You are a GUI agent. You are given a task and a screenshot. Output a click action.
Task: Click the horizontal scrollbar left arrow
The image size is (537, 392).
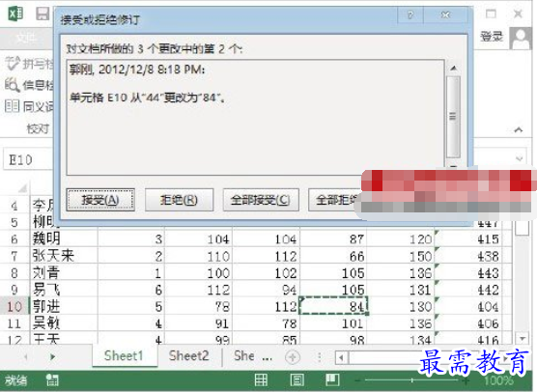coord(341,358)
